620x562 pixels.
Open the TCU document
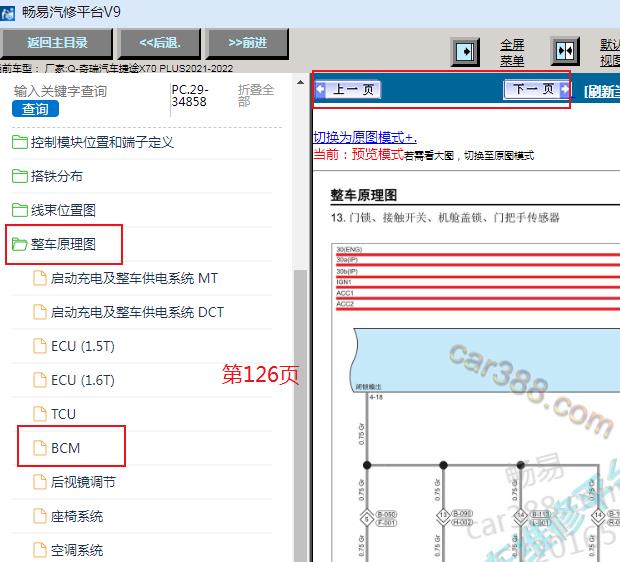pos(63,414)
